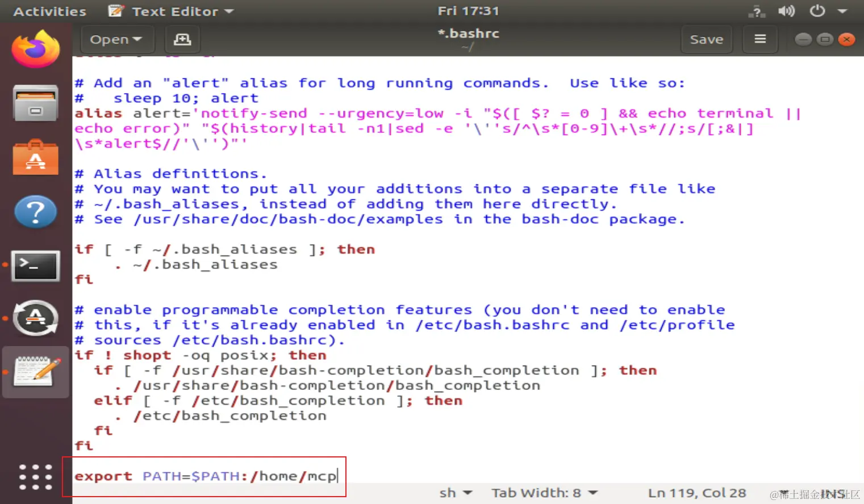The height and width of the screenshot is (504, 864).
Task: Click Ln 119, Col 28 position indicator
Action: [697, 493]
